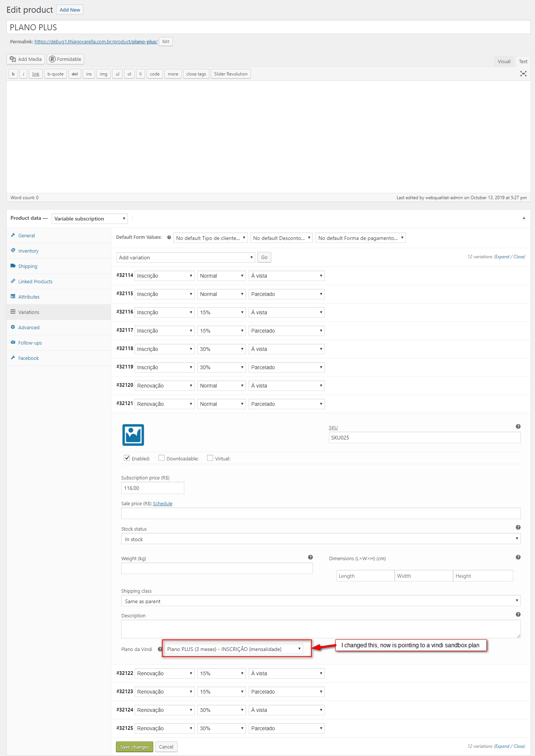Click the top Expand variations link
The height and width of the screenshot is (756, 535).
pos(502,257)
